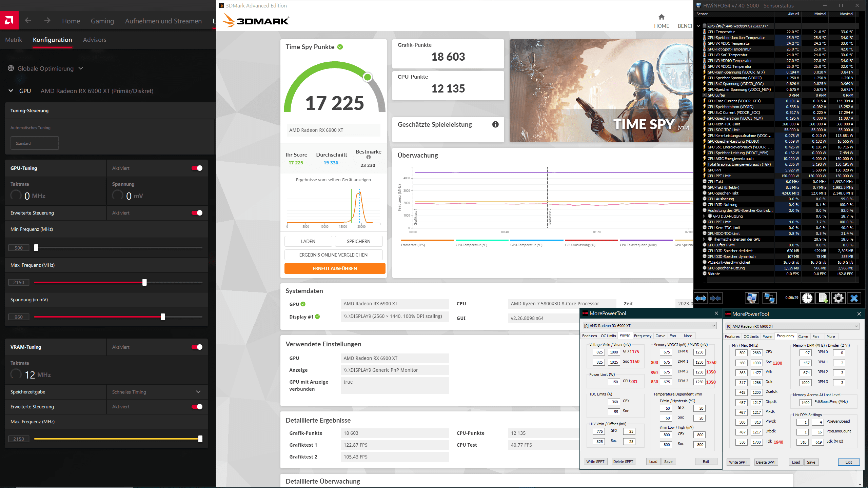868x488 pixels.
Task: Select GPU-Hot-Spot-Temperatur row in HWiNFO
Action: click(776, 49)
